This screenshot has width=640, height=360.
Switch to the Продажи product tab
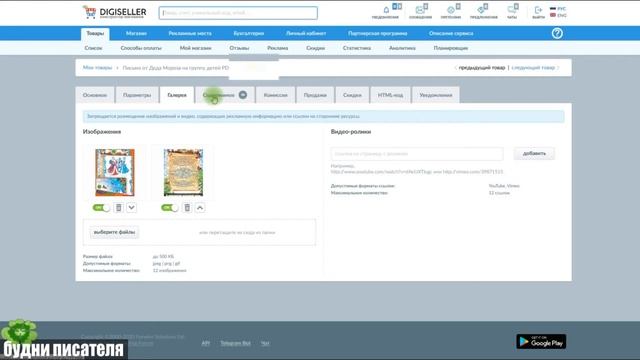click(315, 95)
